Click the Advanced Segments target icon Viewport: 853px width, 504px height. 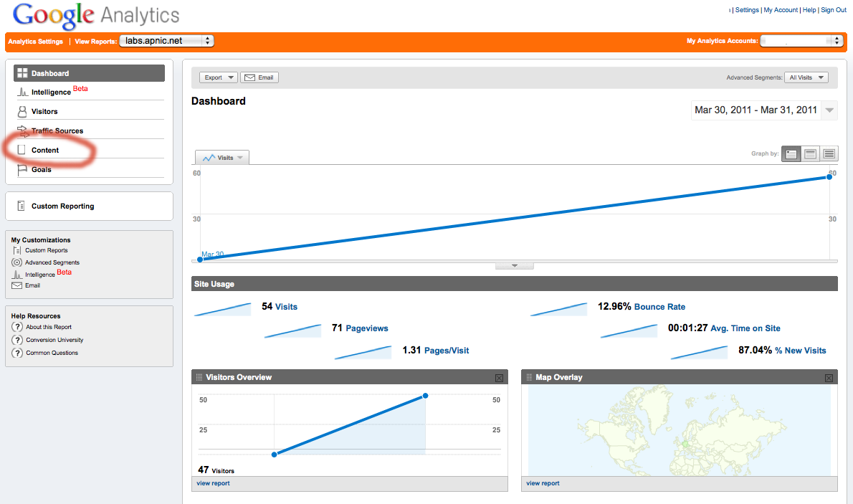17,262
